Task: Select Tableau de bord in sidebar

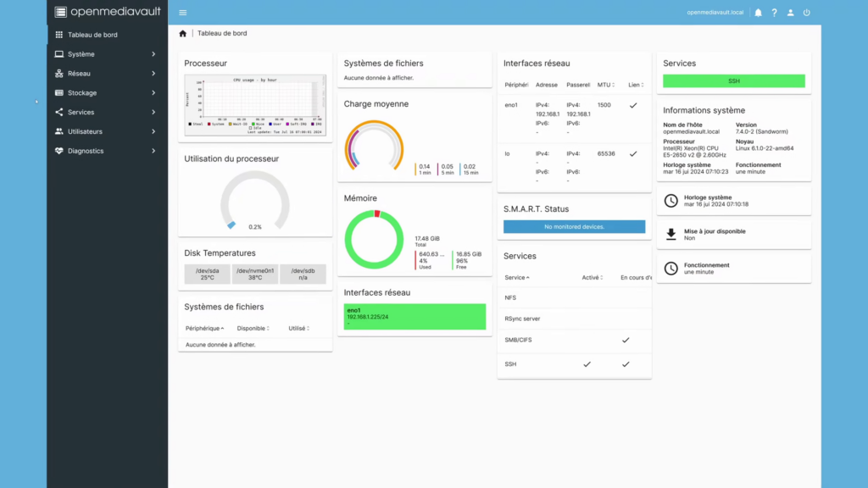Action: pyautogui.click(x=92, y=35)
